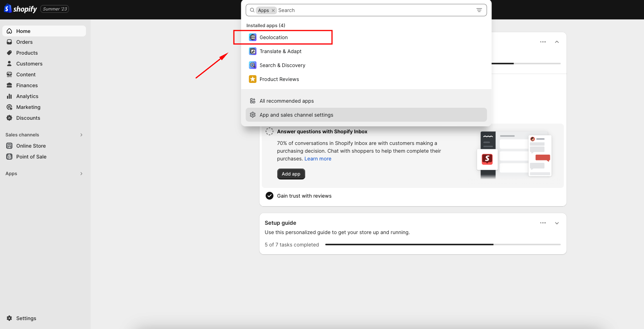
Task: Select App and sales channel settings
Action: click(x=296, y=115)
